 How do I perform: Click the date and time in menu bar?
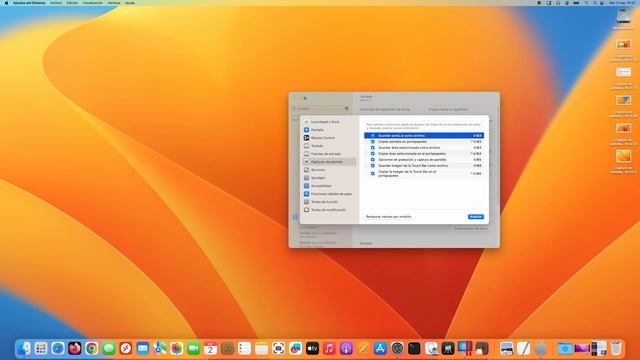coord(622,3)
